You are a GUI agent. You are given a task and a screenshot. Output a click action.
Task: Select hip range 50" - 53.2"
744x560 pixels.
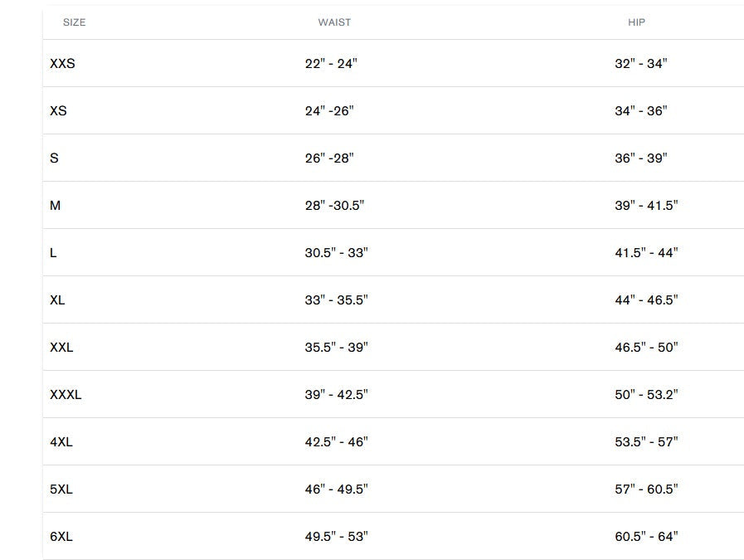(x=646, y=394)
